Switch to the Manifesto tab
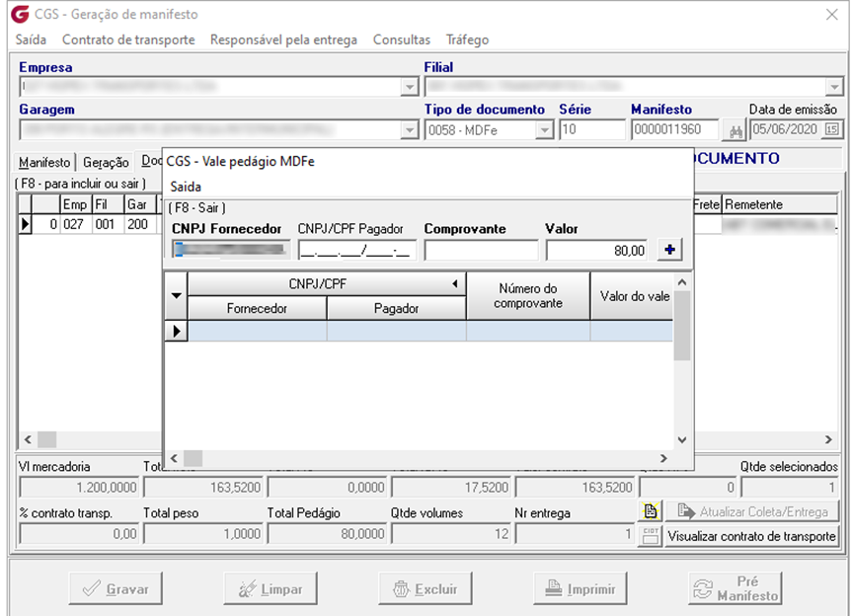The width and height of the screenshot is (852, 616). [x=44, y=163]
